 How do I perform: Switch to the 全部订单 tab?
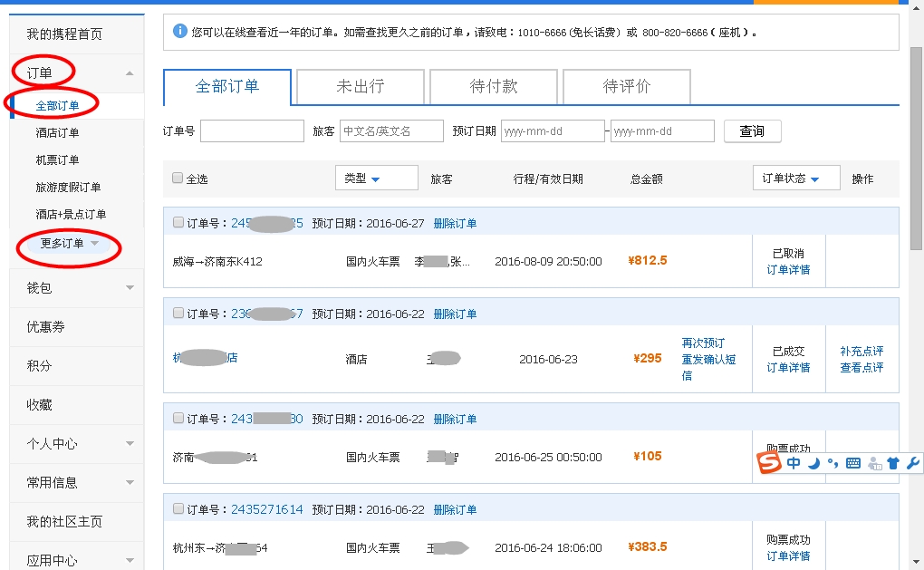[226, 87]
